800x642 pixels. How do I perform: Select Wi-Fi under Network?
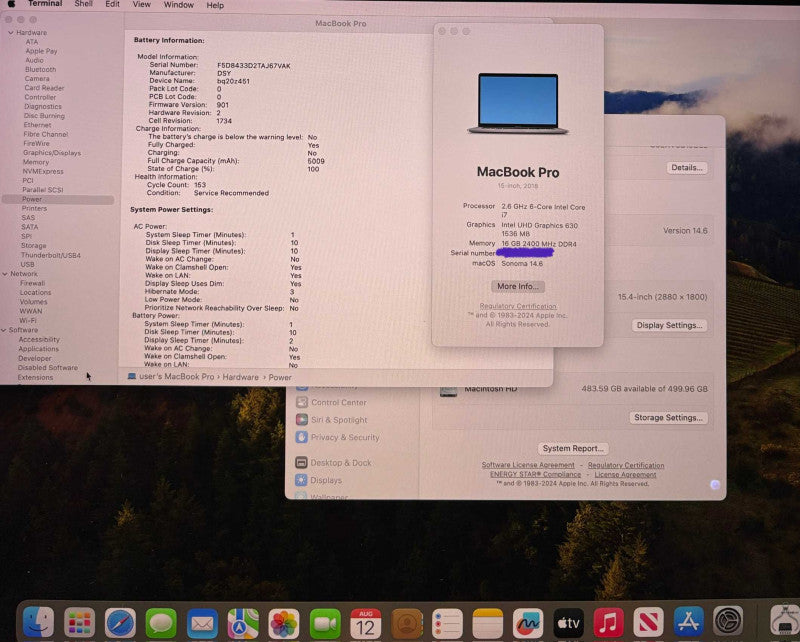point(28,320)
